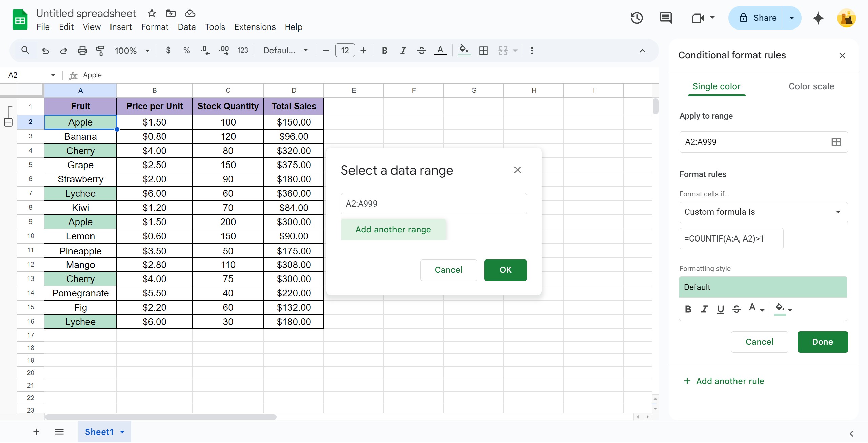Check the cloud save status icon
868x443 pixels.
(x=190, y=13)
